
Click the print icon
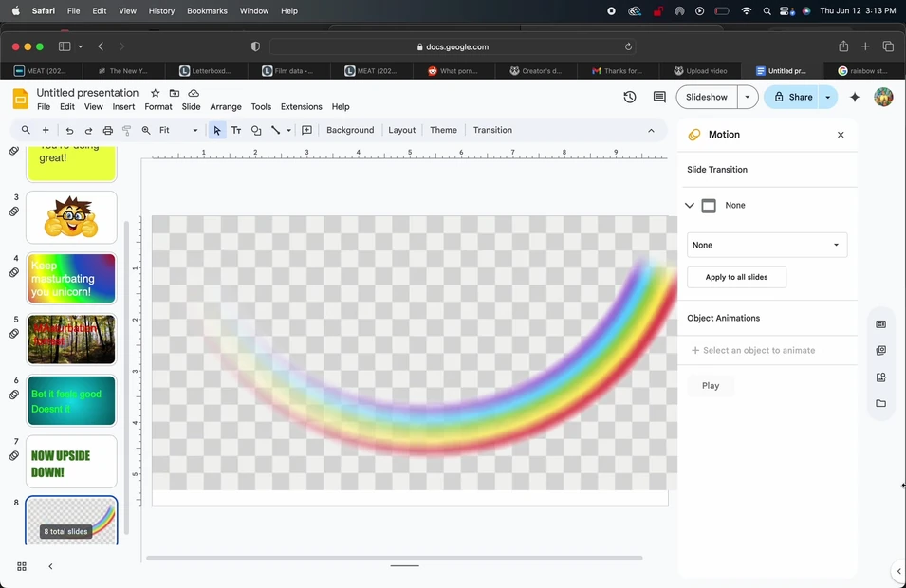click(107, 131)
